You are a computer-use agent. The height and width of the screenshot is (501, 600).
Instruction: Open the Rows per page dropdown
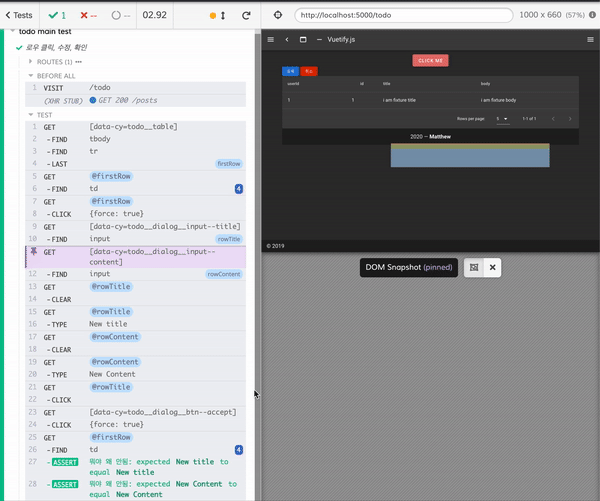click(x=502, y=119)
